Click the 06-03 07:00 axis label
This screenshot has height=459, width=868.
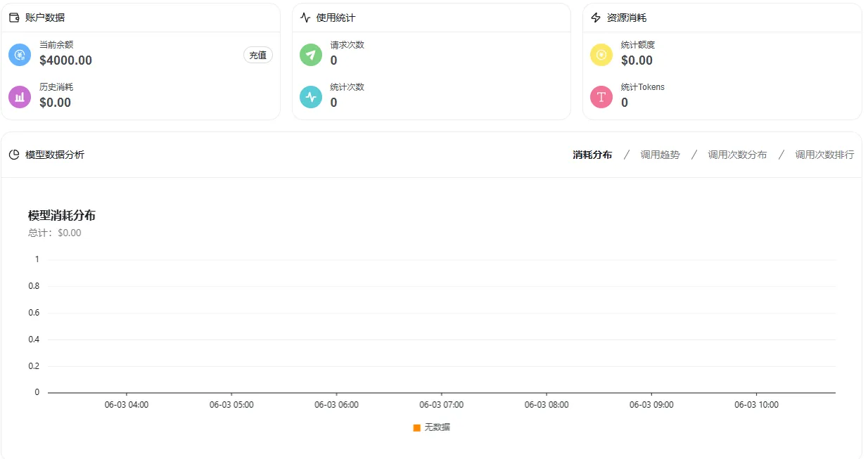click(442, 405)
